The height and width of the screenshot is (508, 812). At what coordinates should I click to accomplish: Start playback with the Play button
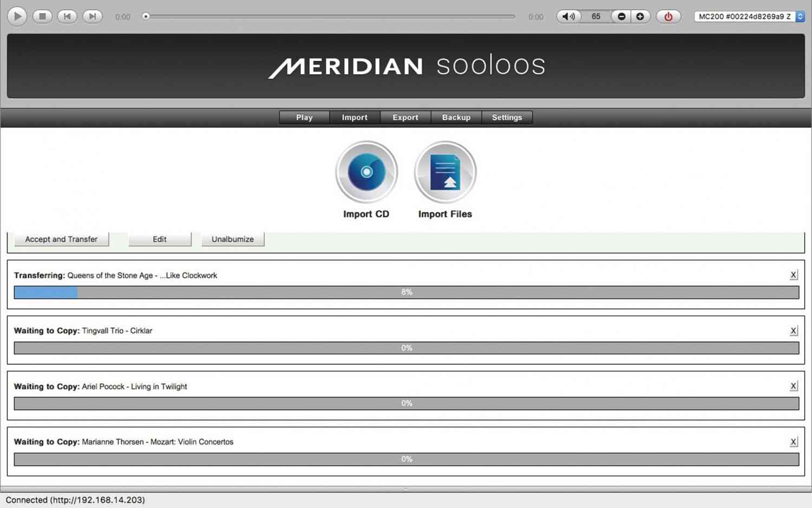[x=17, y=16]
